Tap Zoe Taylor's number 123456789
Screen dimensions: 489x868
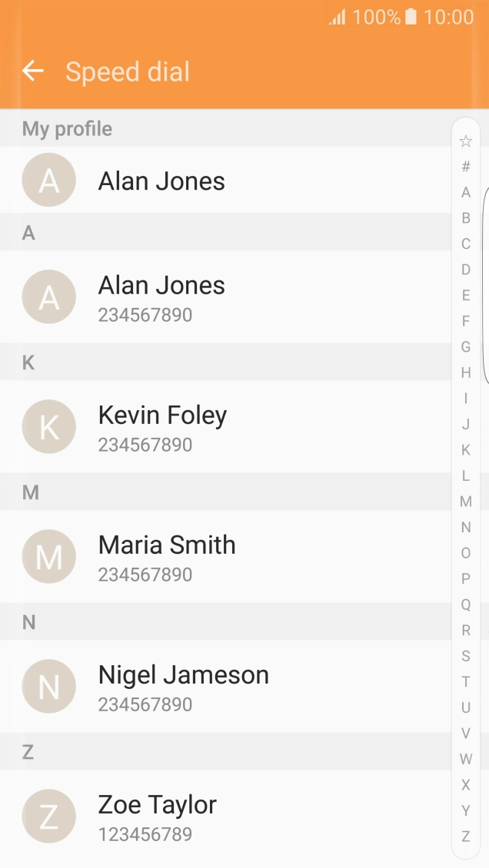[145, 834]
